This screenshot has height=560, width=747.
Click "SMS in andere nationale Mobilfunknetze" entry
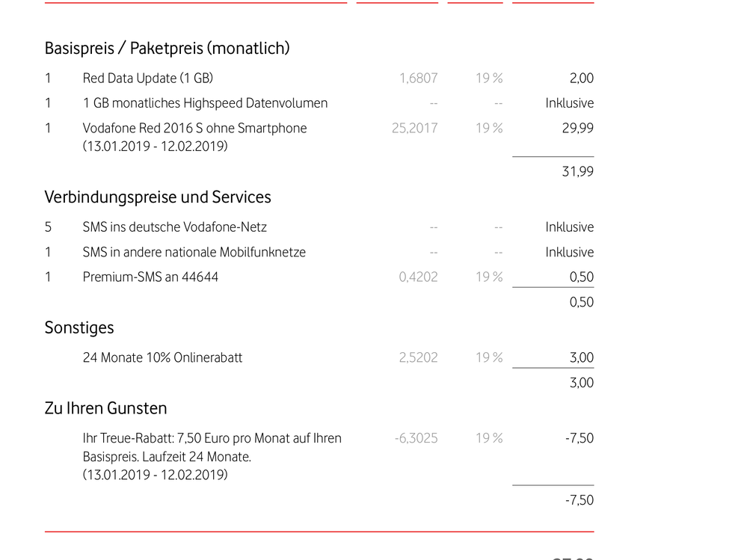click(194, 253)
